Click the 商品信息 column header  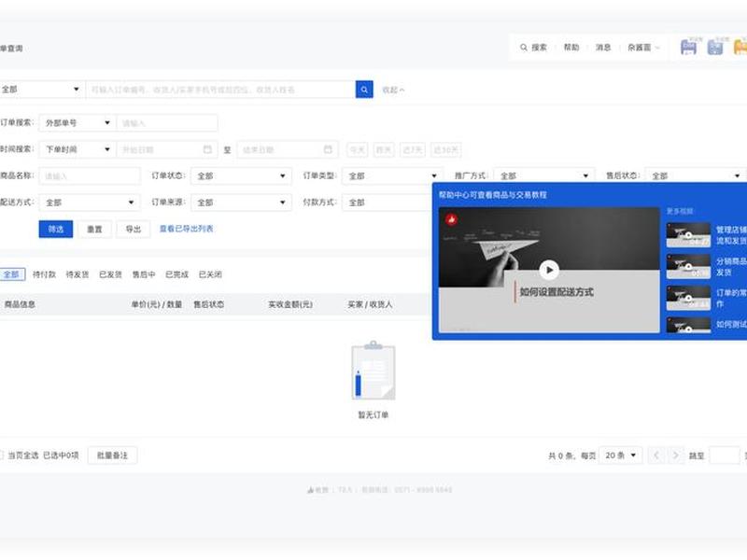click(x=20, y=304)
